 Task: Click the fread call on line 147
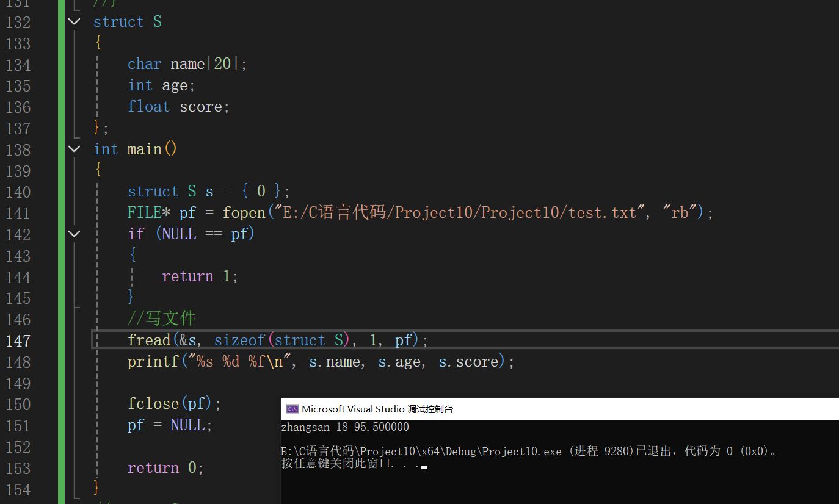(x=278, y=340)
